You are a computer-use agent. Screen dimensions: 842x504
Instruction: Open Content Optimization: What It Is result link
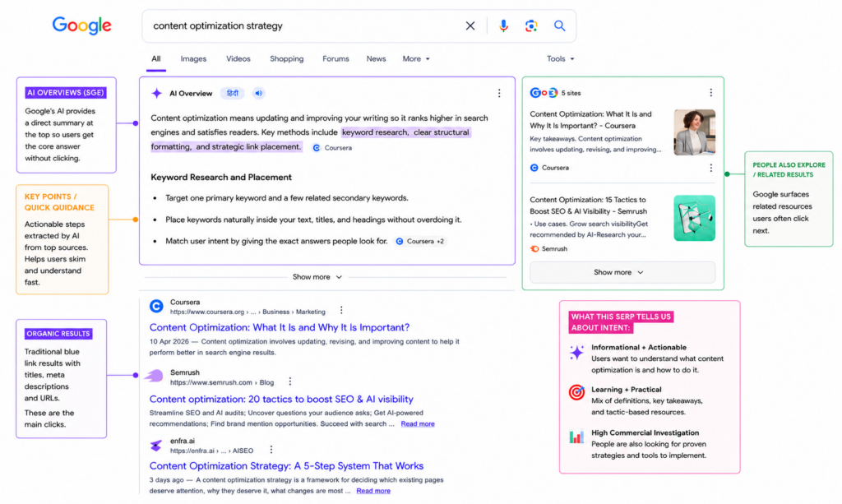click(280, 327)
